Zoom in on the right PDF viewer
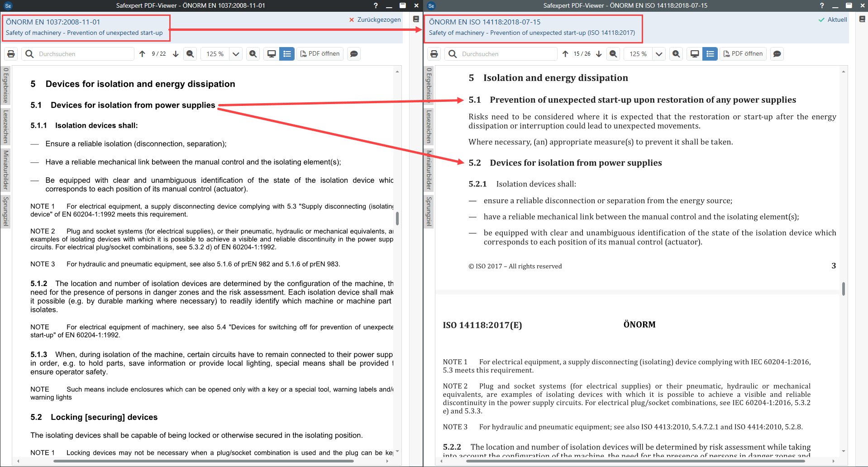 pos(676,54)
